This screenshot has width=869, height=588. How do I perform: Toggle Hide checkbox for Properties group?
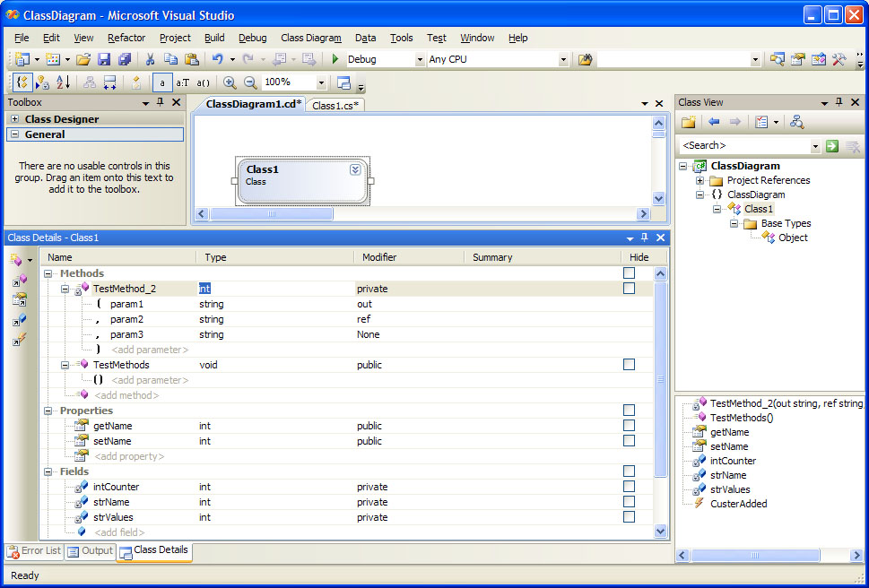click(629, 411)
